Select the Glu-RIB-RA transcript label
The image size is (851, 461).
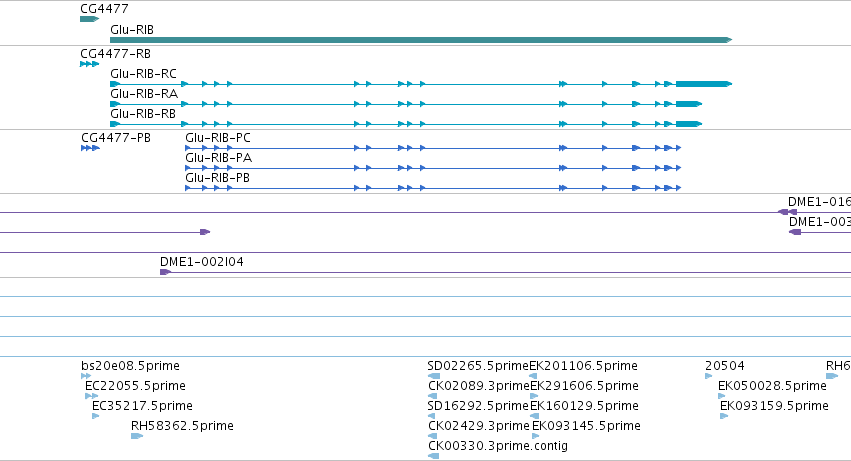(x=144, y=94)
